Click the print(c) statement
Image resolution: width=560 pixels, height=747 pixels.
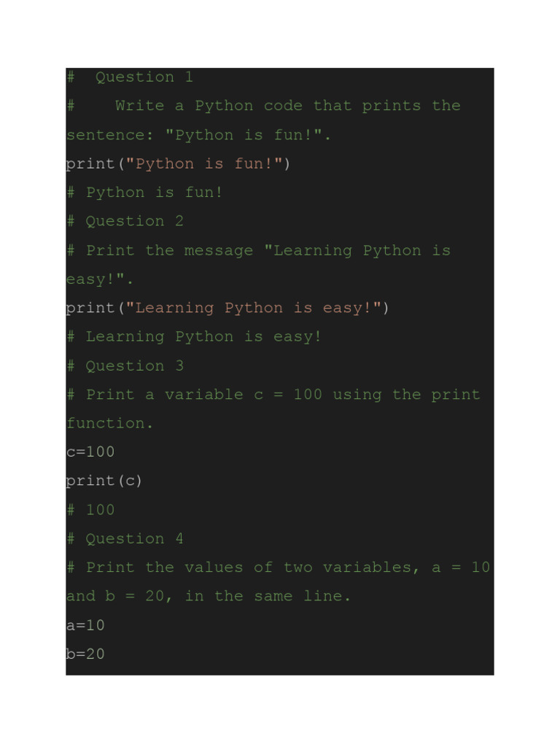point(104,481)
